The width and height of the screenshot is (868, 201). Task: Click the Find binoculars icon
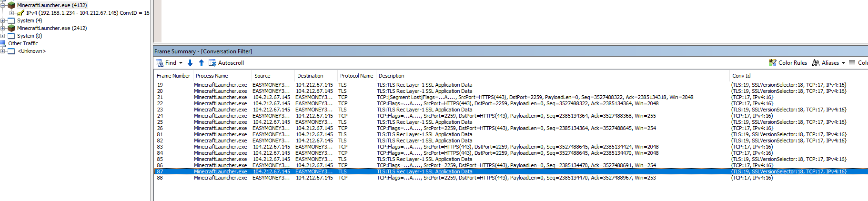[160, 63]
